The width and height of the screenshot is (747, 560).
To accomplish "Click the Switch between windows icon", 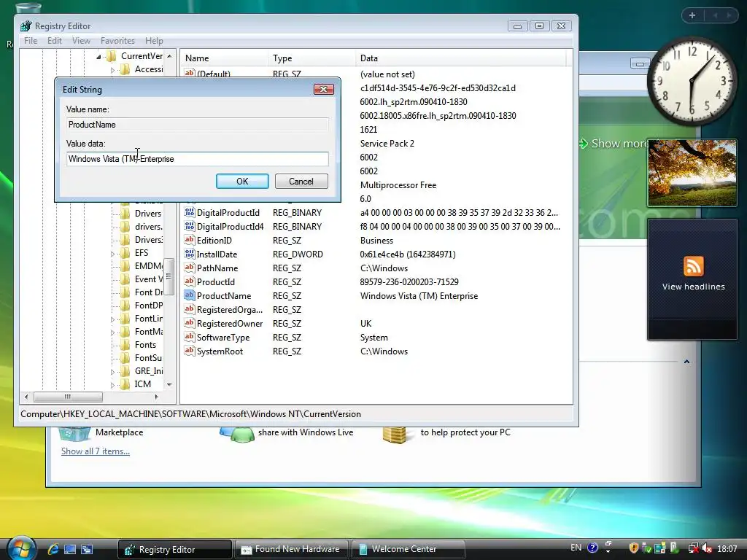I will [87, 549].
